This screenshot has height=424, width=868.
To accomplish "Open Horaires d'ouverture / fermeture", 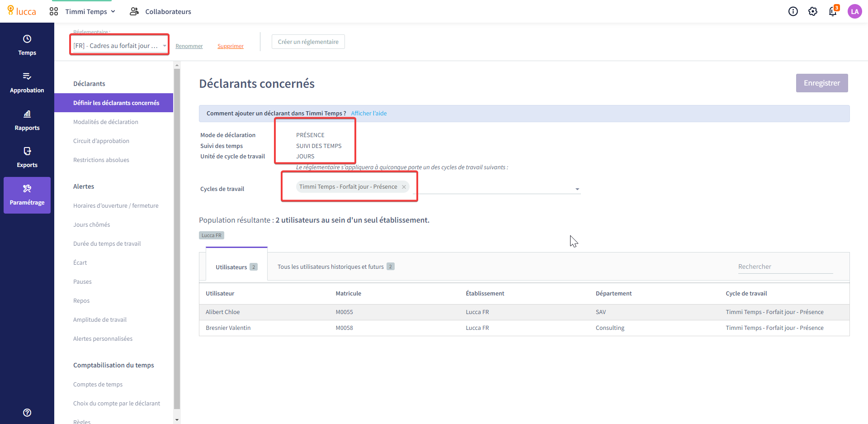I will point(116,205).
